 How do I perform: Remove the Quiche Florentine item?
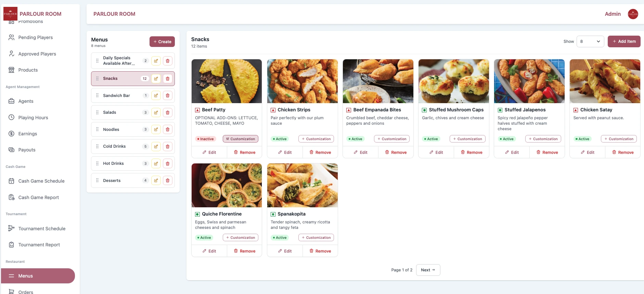(x=245, y=251)
